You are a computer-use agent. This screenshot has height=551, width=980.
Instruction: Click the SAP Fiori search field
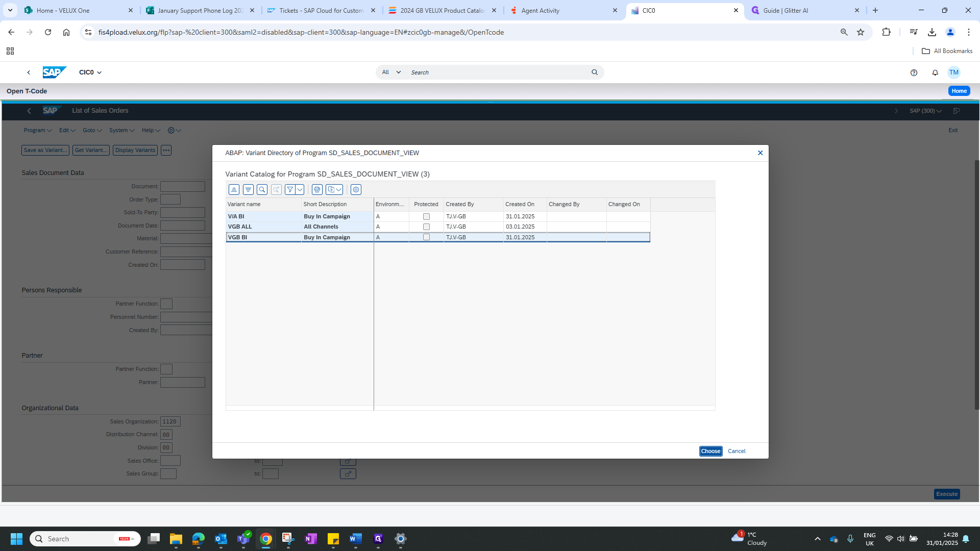pos(498,72)
